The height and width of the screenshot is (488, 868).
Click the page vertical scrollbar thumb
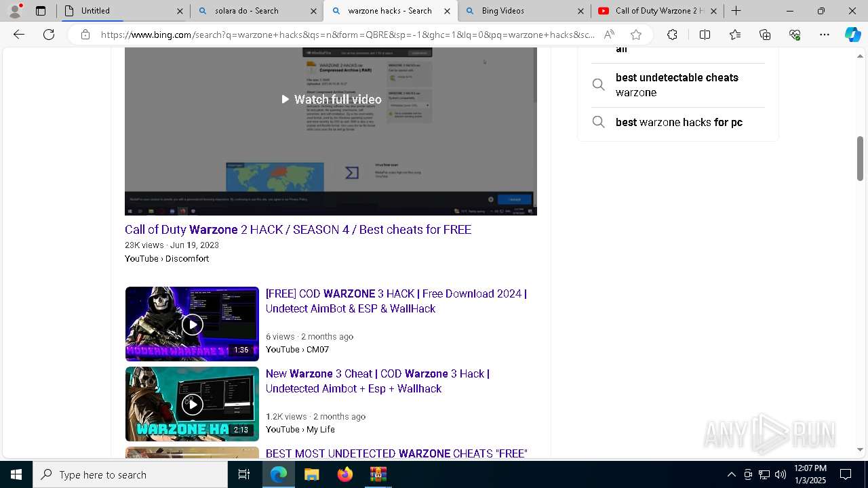click(860, 159)
